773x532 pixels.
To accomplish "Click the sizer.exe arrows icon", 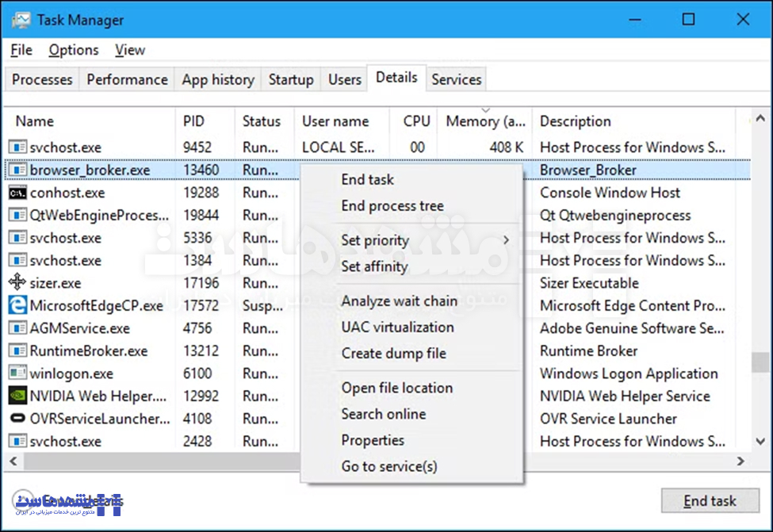I will pyautogui.click(x=17, y=282).
